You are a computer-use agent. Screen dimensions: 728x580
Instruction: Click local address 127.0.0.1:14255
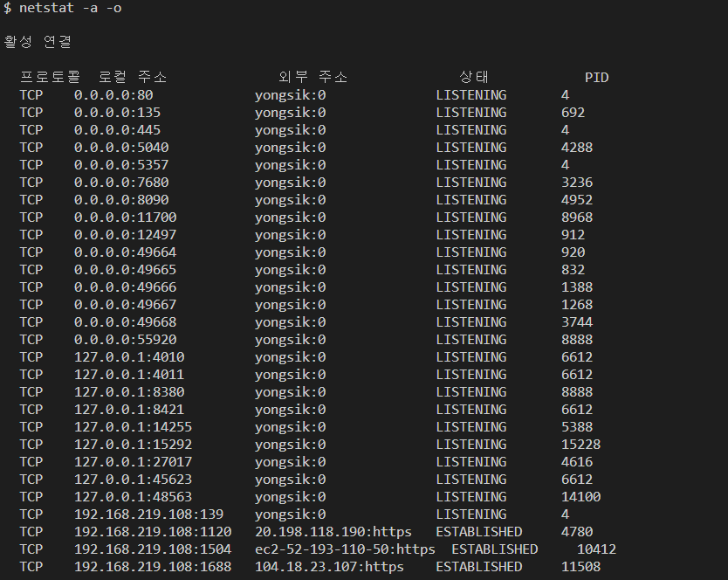pos(134,427)
